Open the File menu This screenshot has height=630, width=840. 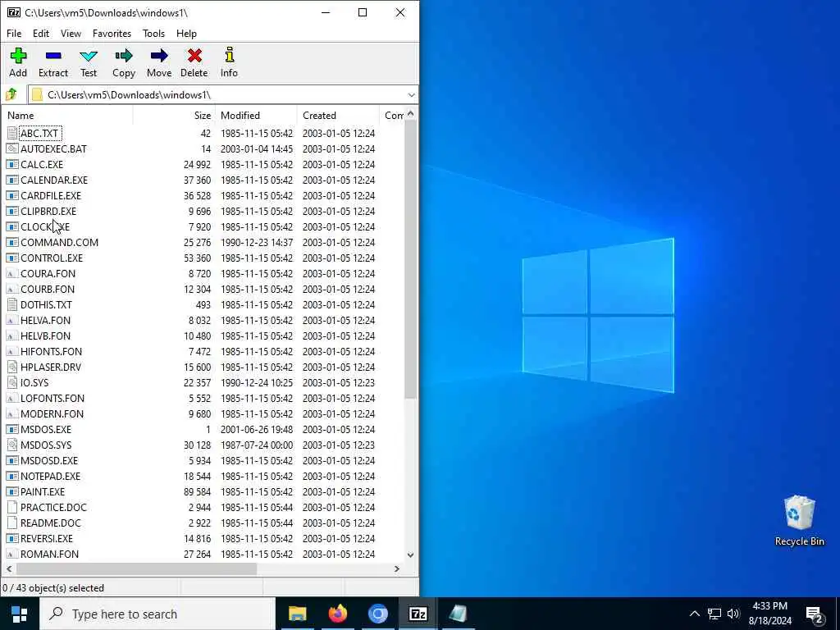tap(14, 33)
